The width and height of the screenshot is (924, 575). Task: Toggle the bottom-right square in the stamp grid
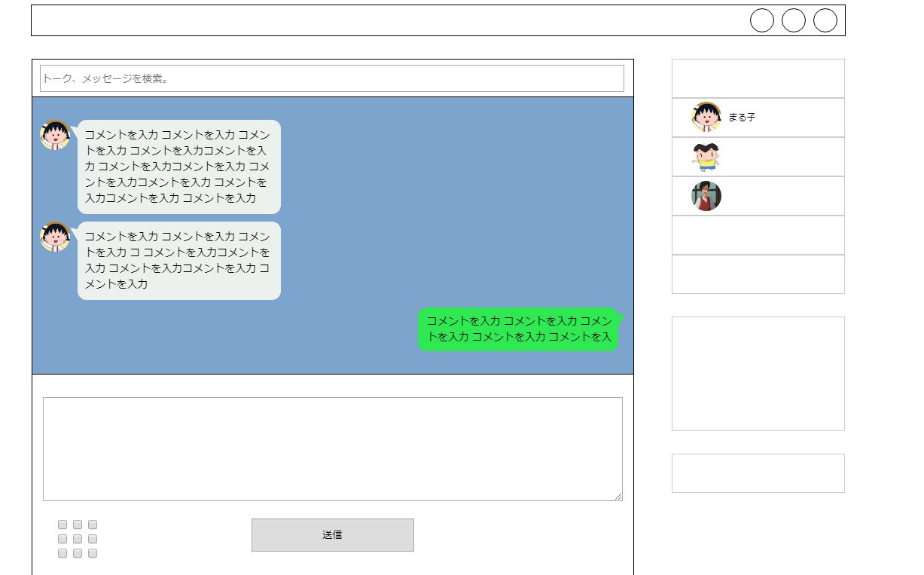click(91, 552)
